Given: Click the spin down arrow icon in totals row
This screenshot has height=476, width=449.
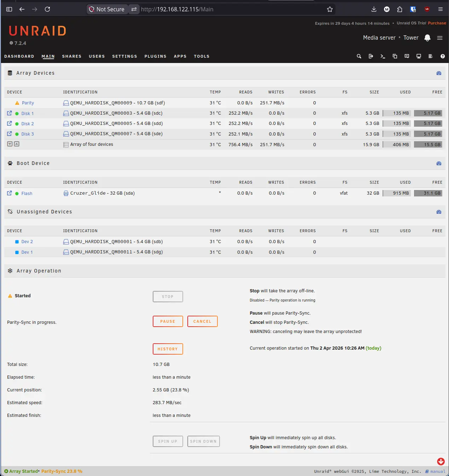Looking at the screenshot, I should coord(10,144).
